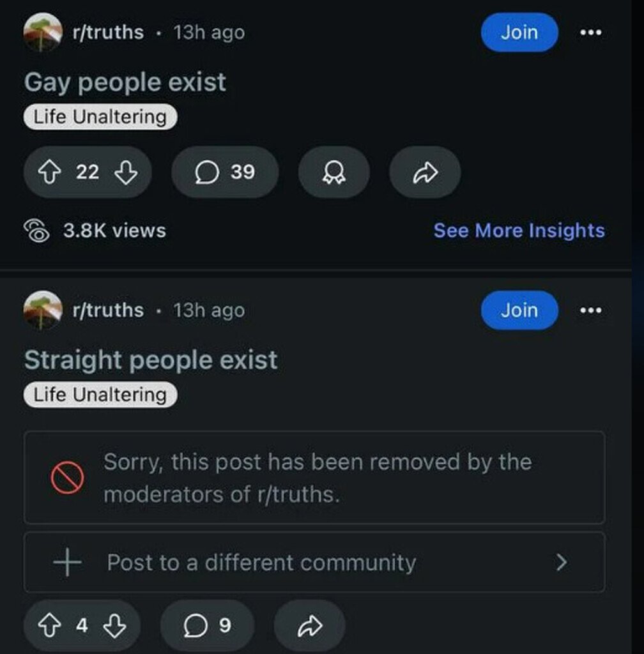
Task: Open the second post's three-dot options menu
Action: click(590, 310)
